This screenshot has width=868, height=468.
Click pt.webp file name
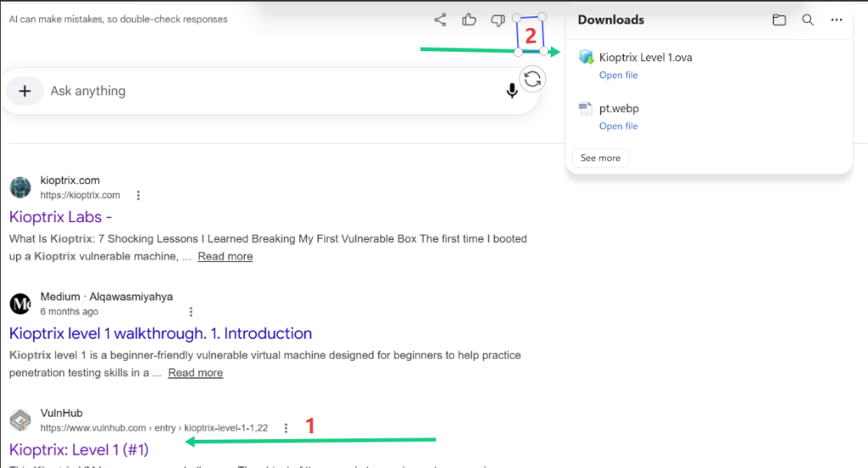tap(619, 109)
